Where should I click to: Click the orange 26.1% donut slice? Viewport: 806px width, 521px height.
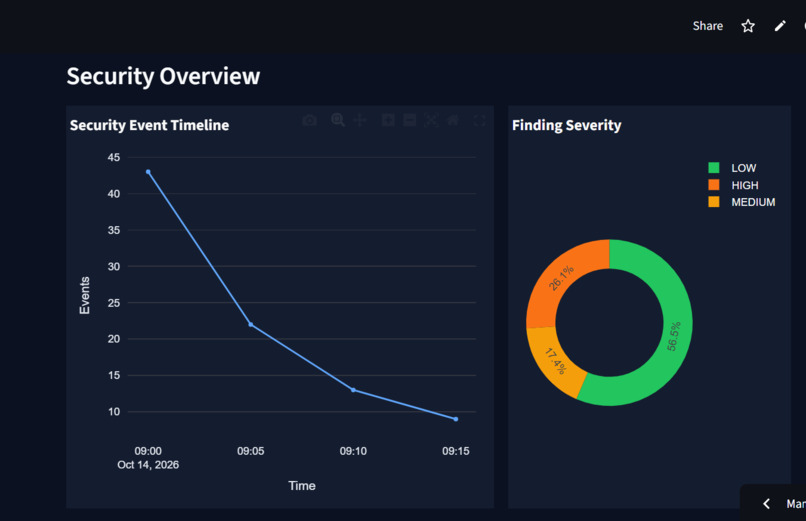click(x=561, y=278)
